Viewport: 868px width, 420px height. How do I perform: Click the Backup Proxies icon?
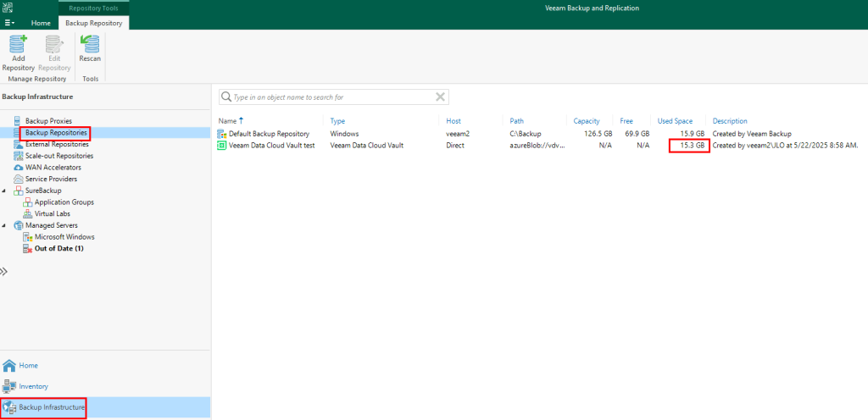tap(19, 120)
